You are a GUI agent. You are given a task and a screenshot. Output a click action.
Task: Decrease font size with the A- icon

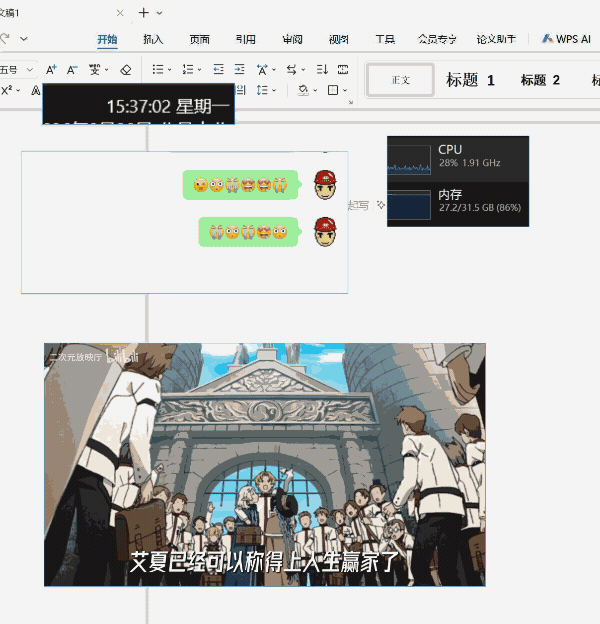(x=72, y=70)
